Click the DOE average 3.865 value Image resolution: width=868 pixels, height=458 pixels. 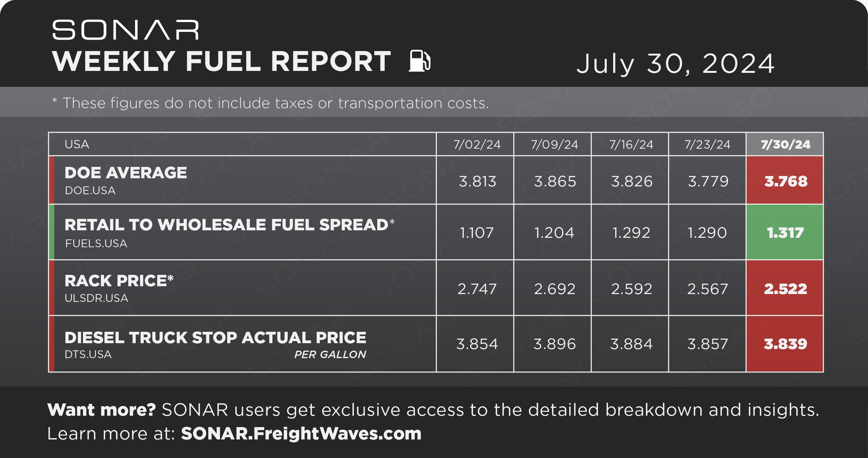555,181
